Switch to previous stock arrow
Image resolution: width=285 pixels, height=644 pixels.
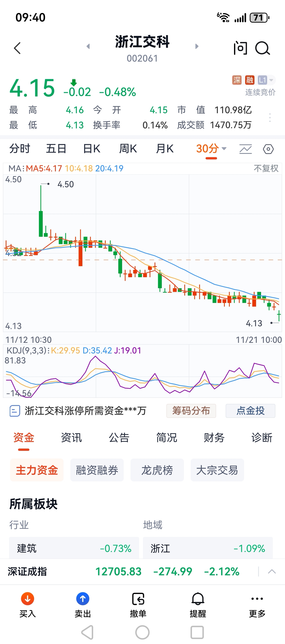pyautogui.click(x=88, y=46)
